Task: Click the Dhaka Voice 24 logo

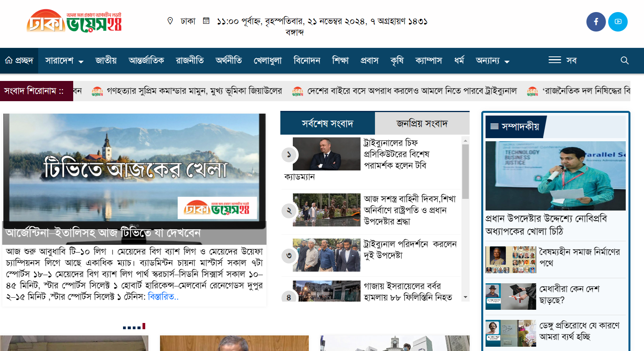Action: (74, 21)
